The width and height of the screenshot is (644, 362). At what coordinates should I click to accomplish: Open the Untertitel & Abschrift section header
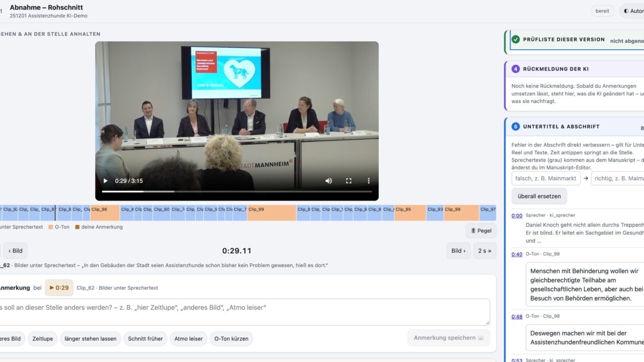tap(574, 127)
